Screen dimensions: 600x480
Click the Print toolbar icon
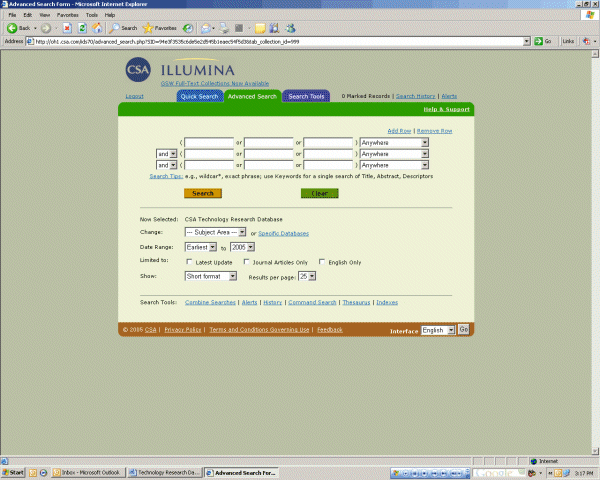point(225,28)
